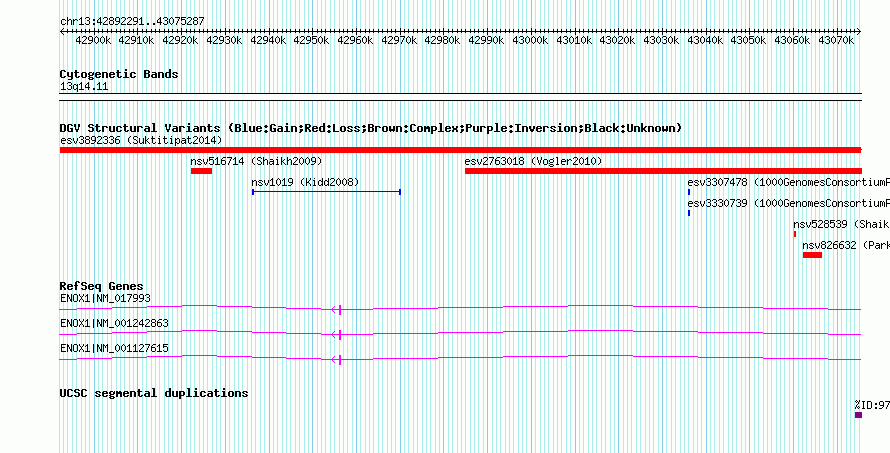Open the nsv826632 variant label

point(846,245)
